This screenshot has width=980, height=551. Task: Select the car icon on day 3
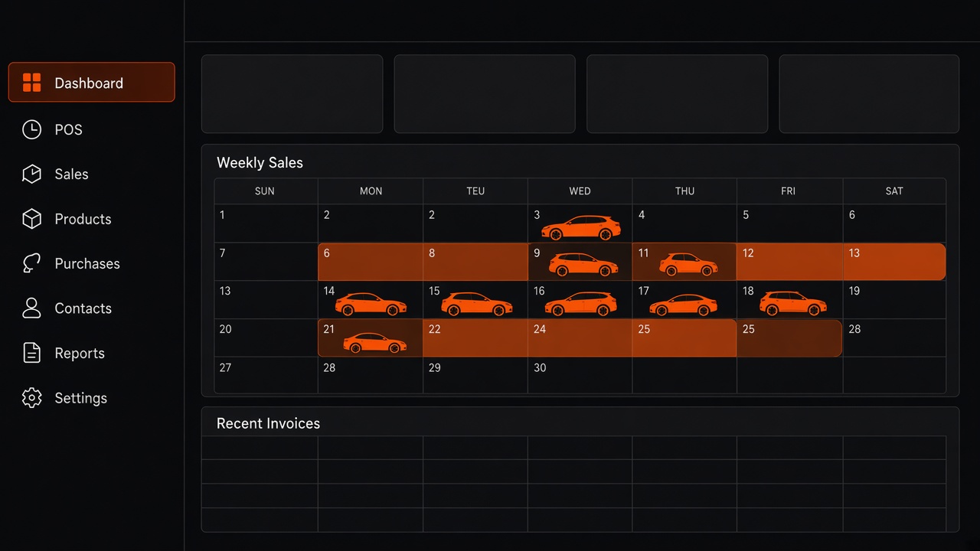tap(581, 227)
